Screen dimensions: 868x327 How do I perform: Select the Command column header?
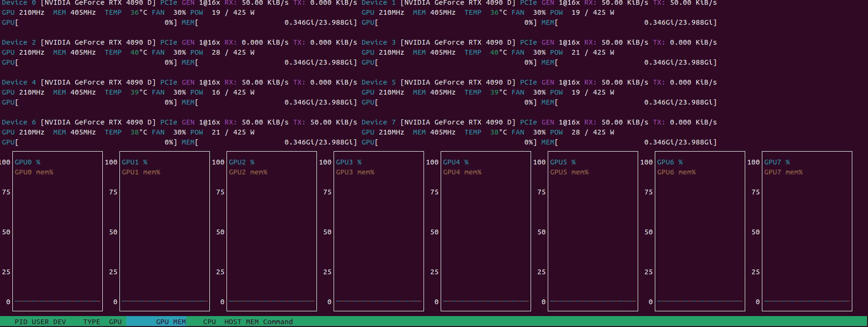(x=278, y=322)
